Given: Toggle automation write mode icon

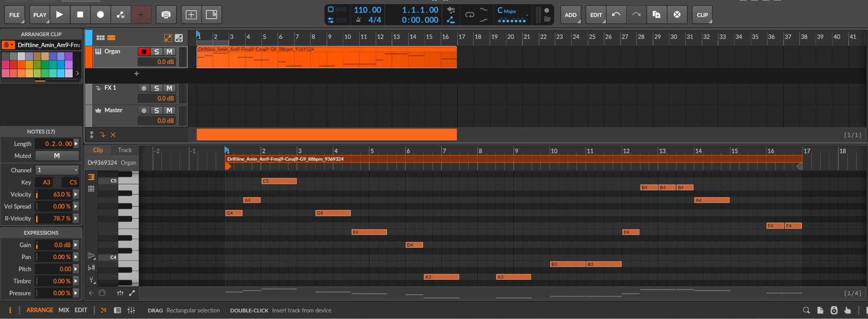Looking at the screenshot, I should [x=121, y=14].
